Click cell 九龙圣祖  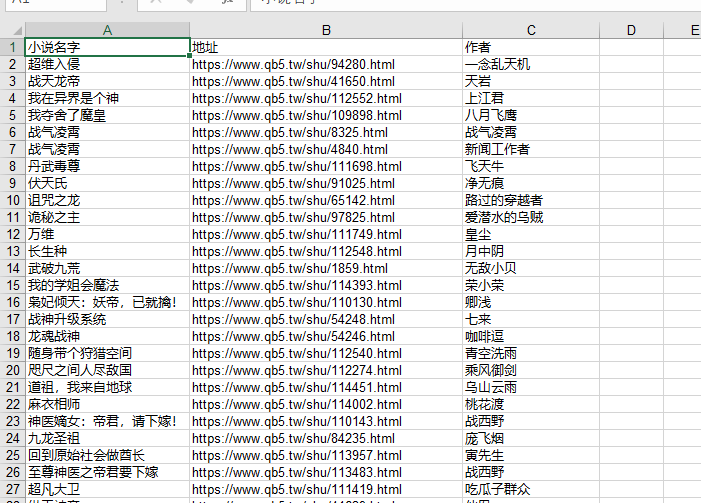[108, 438]
